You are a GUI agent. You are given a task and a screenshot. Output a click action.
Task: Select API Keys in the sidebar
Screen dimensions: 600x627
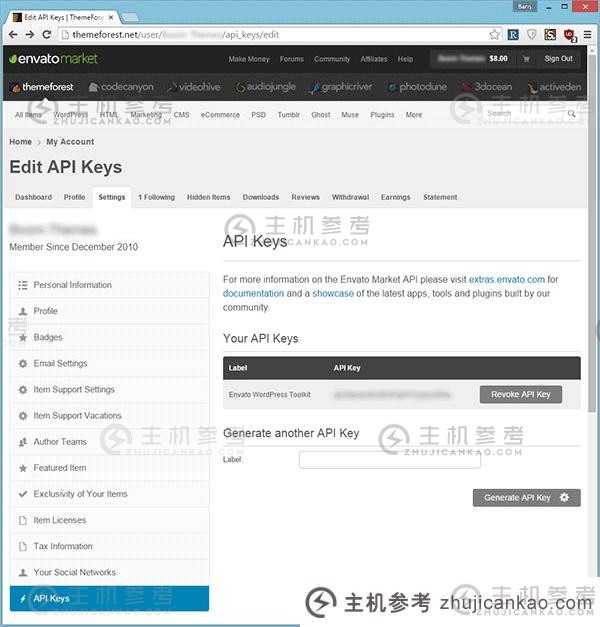pyautogui.click(x=109, y=598)
